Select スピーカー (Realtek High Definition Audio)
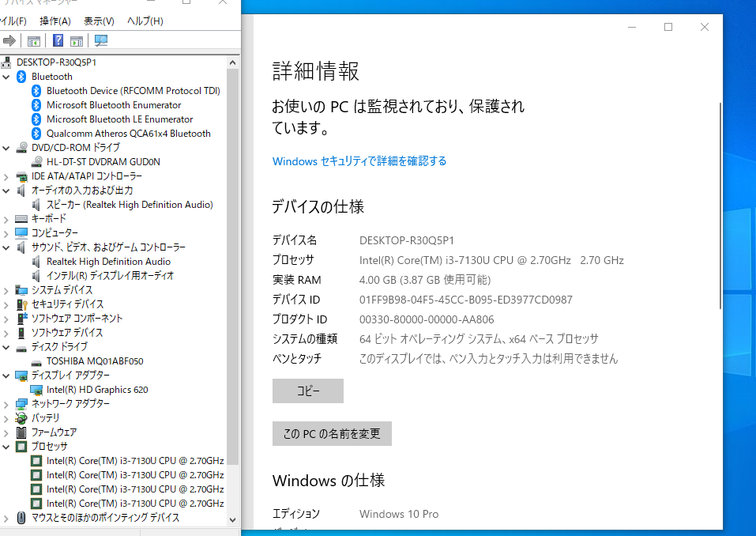 [x=130, y=205]
